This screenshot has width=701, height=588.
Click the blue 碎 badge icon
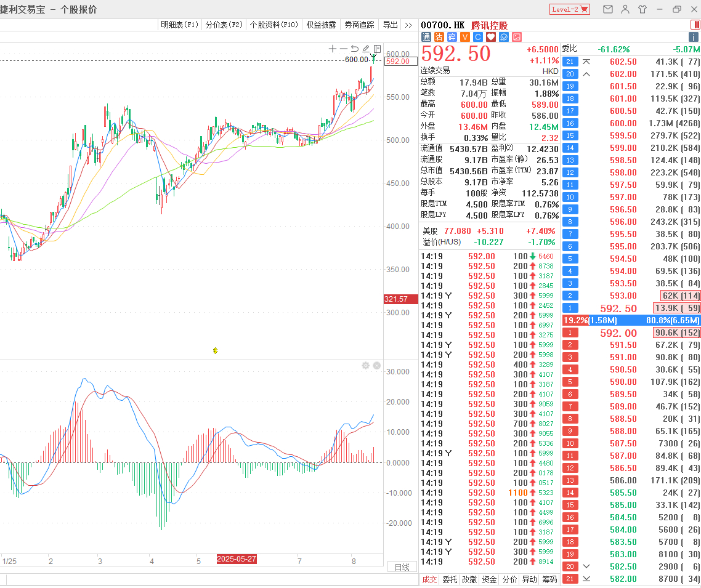[x=452, y=37]
